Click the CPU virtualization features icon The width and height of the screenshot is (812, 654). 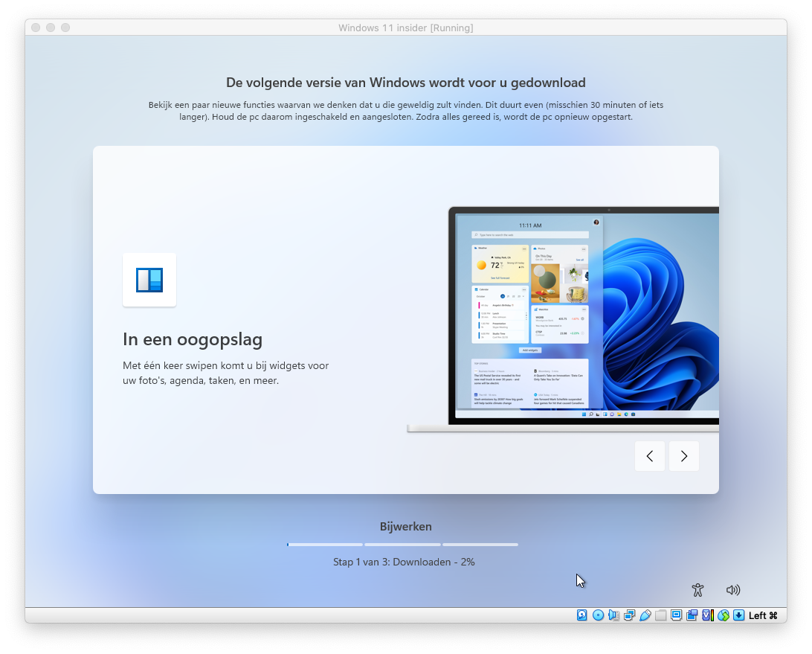pos(707,615)
